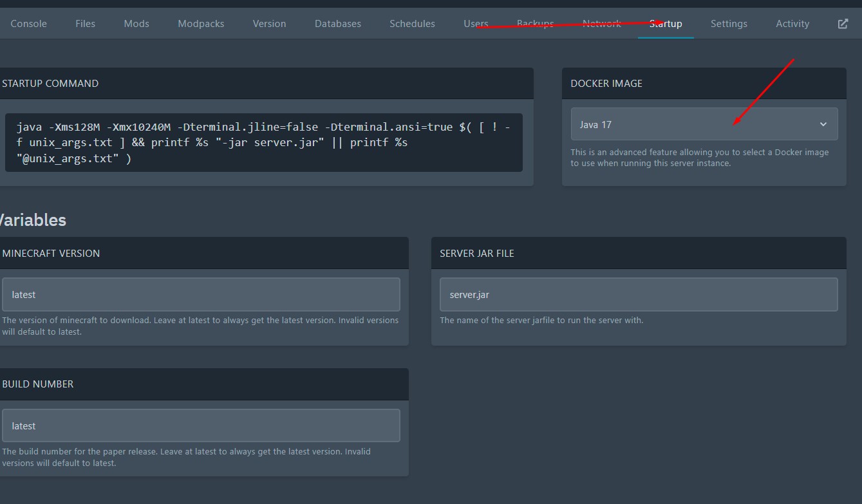Image resolution: width=862 pixels, height=504 pixels.
Task: Open the Databases tab
Action: (x=338, y=24)
